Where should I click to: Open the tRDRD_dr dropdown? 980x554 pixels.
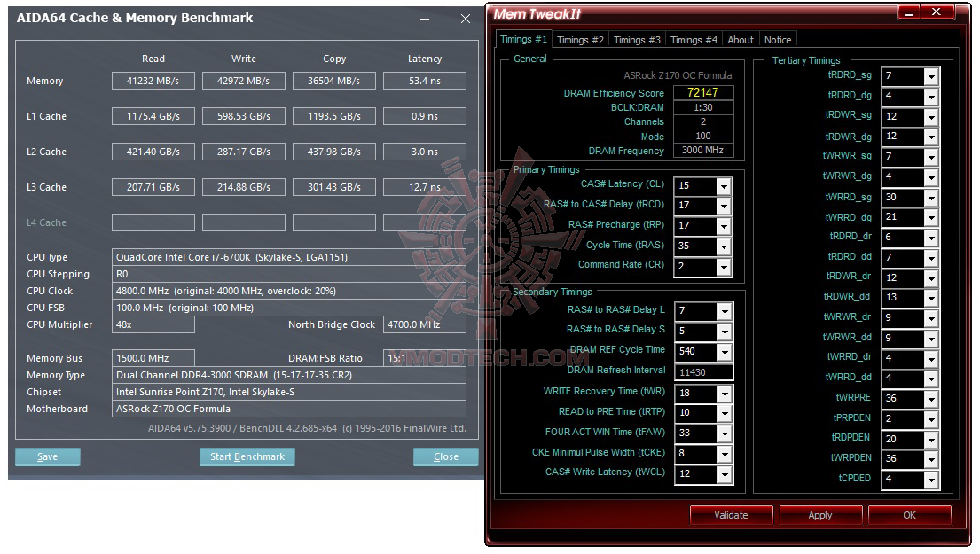point(931,238)
